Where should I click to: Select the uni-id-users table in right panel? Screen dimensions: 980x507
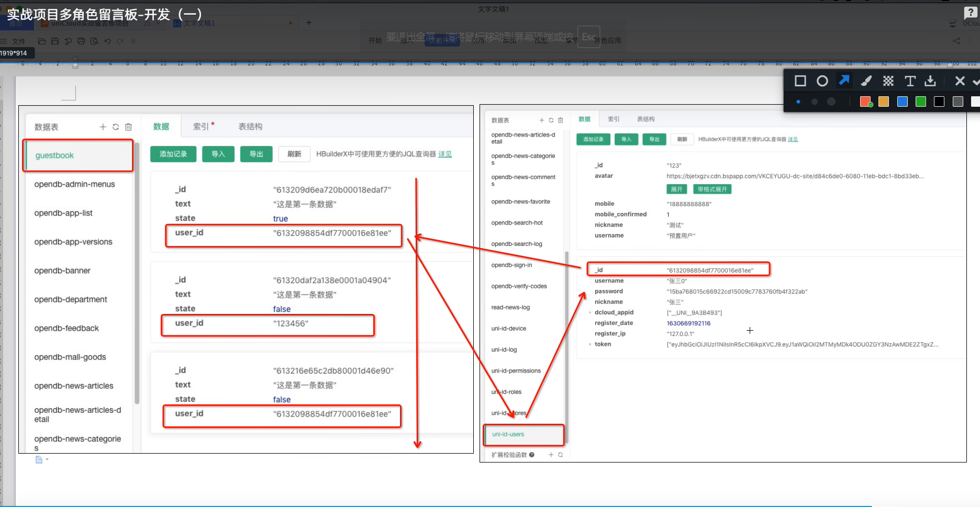(524, 434)
